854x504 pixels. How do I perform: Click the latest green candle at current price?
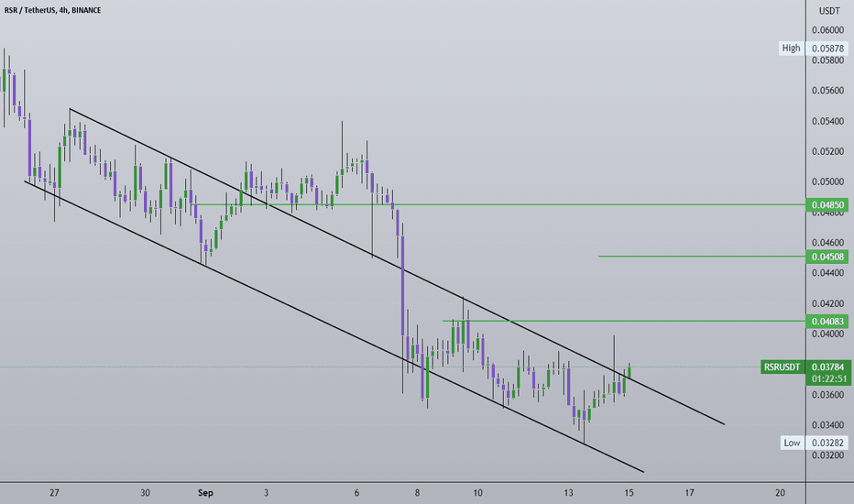tap(630, 371)
